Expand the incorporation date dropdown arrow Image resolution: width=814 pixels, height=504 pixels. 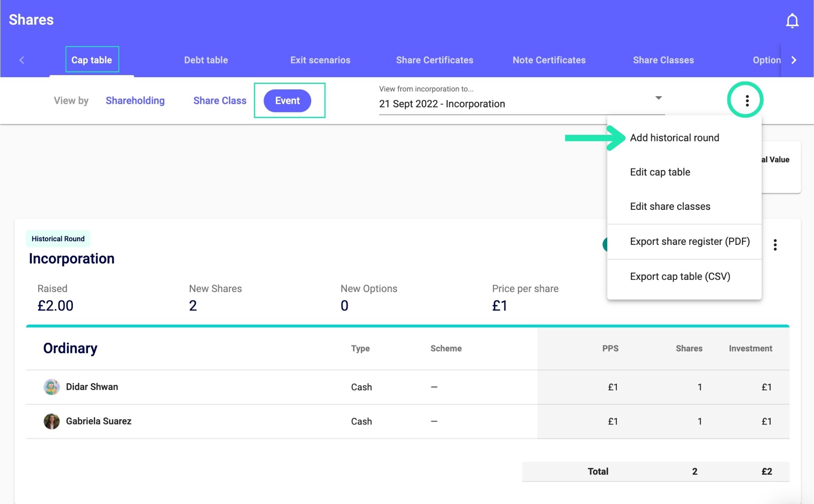[x=658, y=98]
